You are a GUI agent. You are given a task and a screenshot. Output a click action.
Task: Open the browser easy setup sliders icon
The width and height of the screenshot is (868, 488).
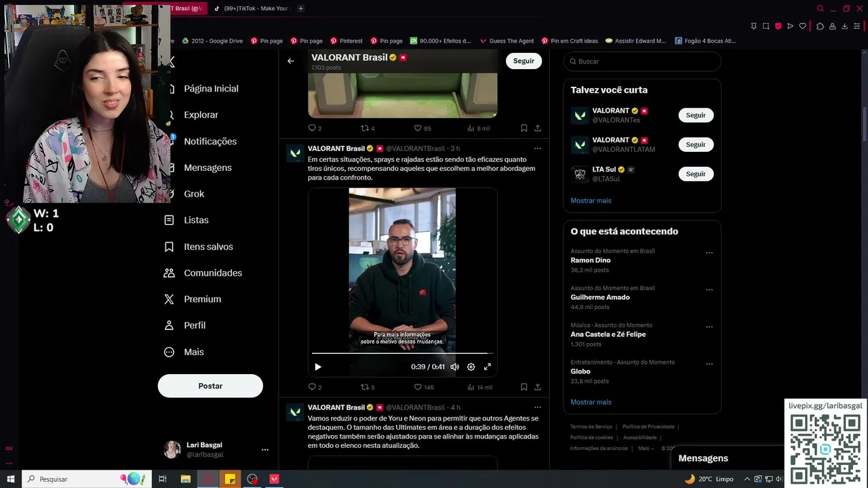pos(858,26)
